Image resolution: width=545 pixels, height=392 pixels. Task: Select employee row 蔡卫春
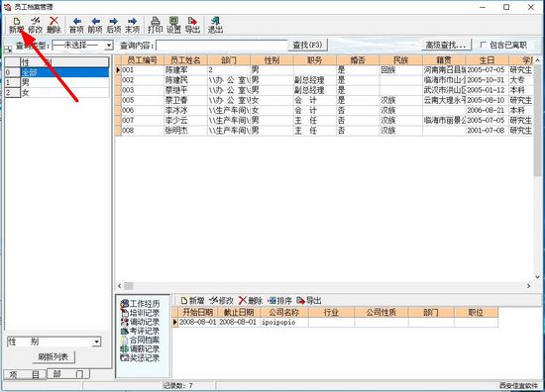(324, 100)
